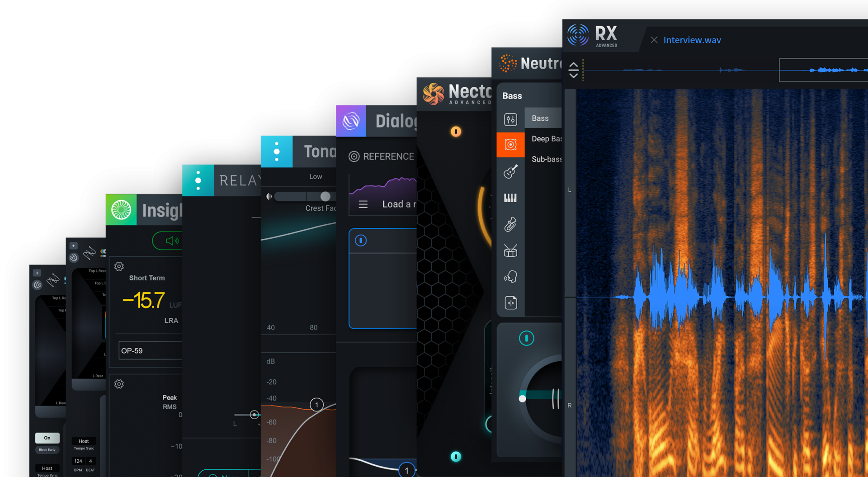Click the LRA label in Insight
Image resolution: width=868 pixels, height=477 pixels.
171,321
